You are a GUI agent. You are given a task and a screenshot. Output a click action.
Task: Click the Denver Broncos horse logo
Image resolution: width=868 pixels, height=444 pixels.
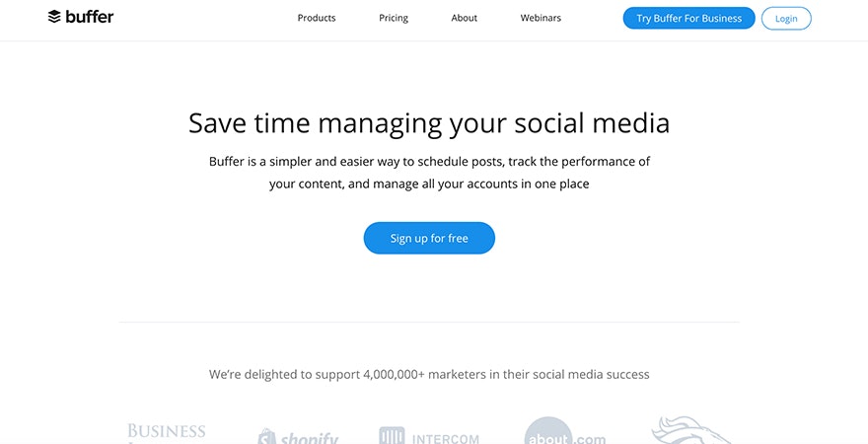690,431
